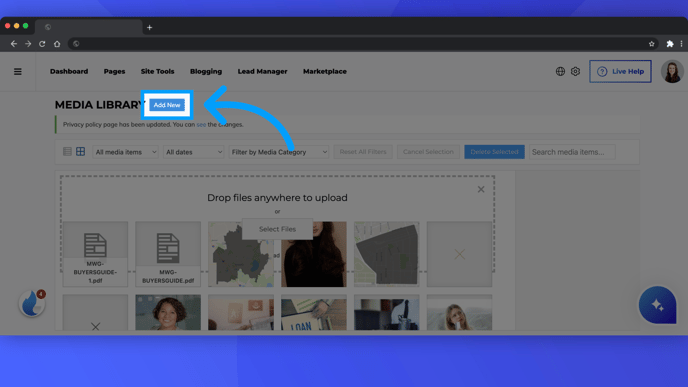Open Filter by Media Category dropdown
This screenshot has height=387, width=688.
pos(279,152)
